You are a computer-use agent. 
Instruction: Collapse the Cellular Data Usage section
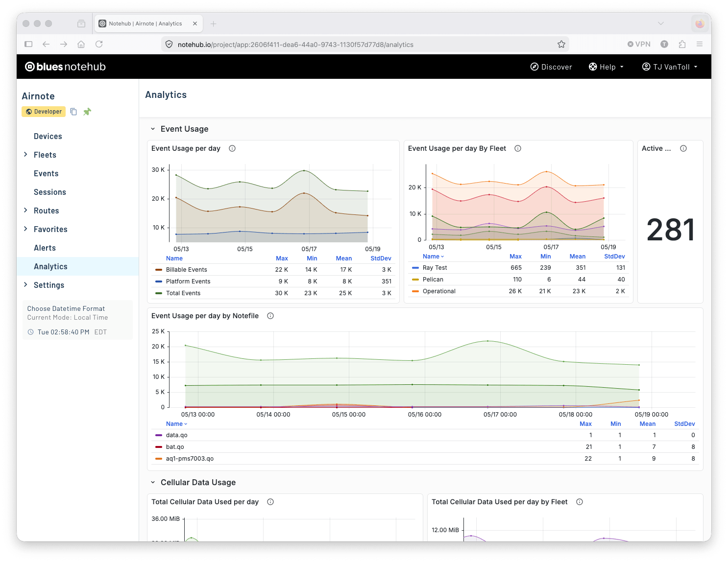153,482
